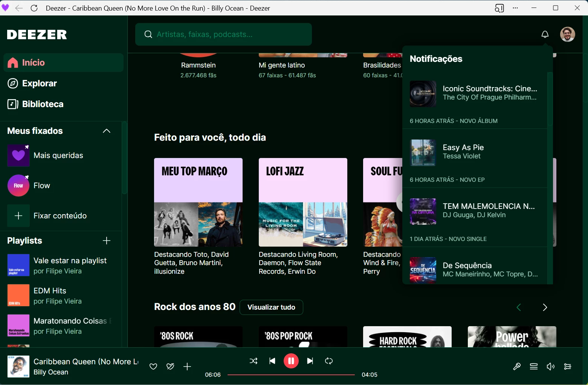Screen dimensions: 588x385
Task: Toggle shuffle playback mode
Action: tap(254, 361)
